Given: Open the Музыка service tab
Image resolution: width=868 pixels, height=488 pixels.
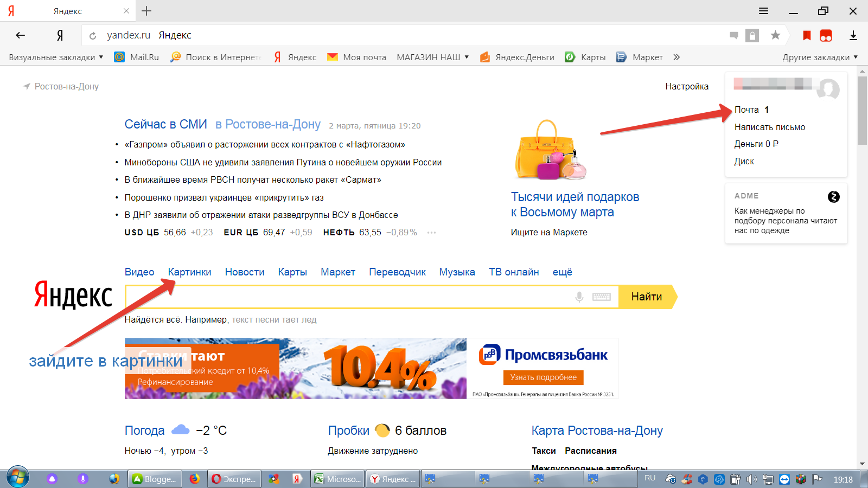Looking at the screenshot, I should [457, 272].
